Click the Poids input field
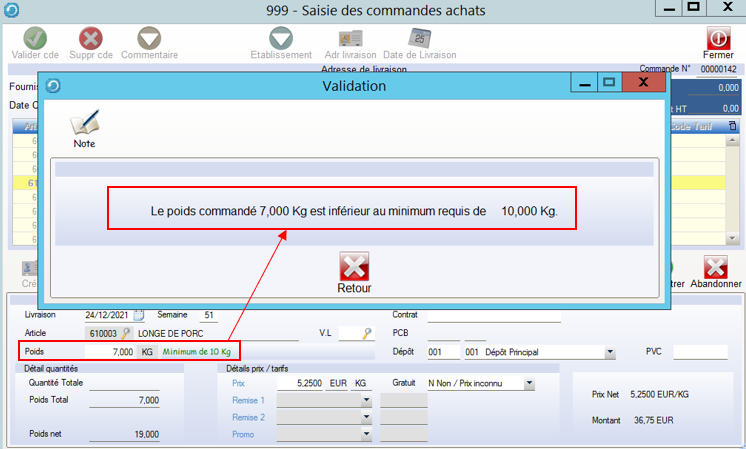Image resolution: width=746 pixels, height=449 pixels. (109, 352)
